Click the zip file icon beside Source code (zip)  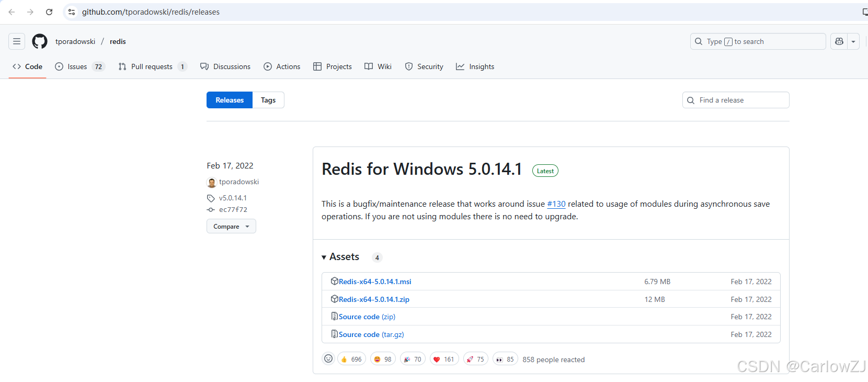coord(335,316)
